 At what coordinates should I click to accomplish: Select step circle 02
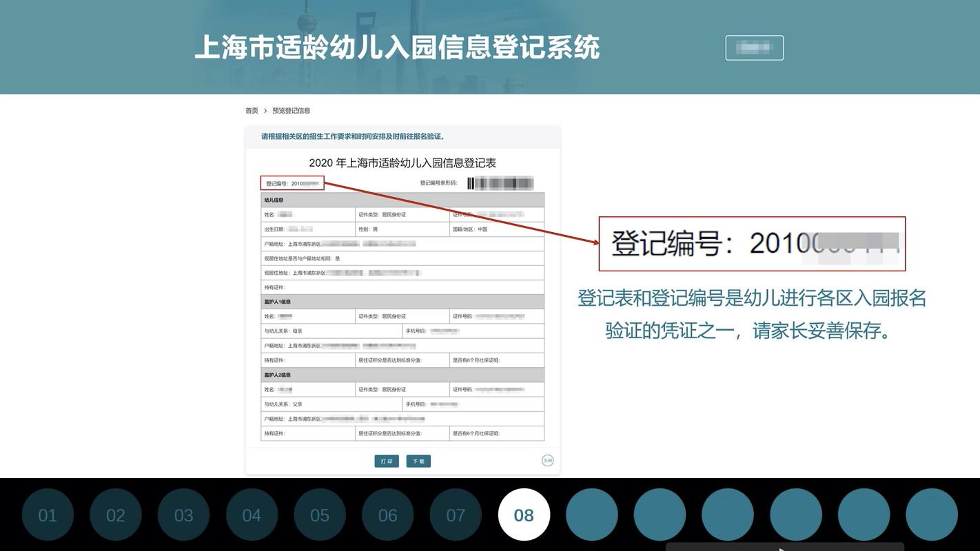tap(115, 514)
